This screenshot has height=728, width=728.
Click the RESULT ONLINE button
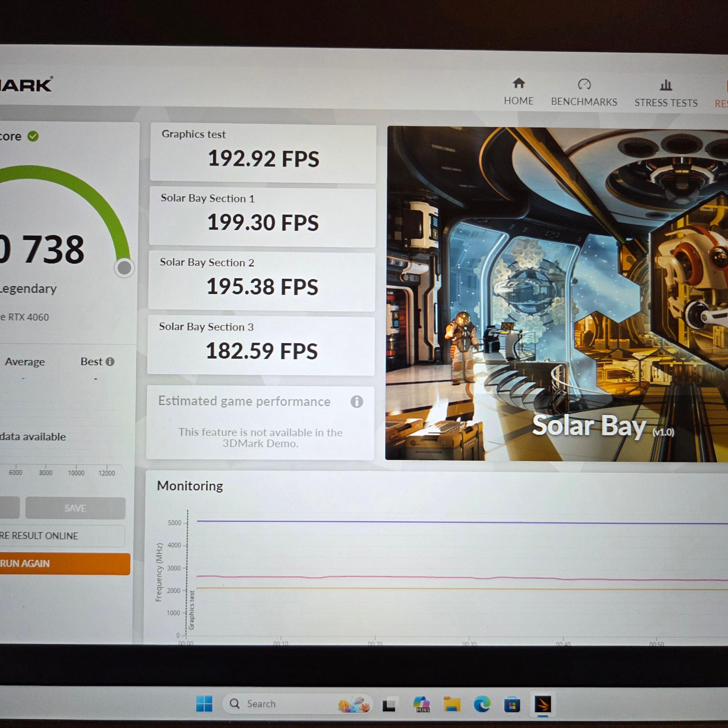[x=62, y=536]
